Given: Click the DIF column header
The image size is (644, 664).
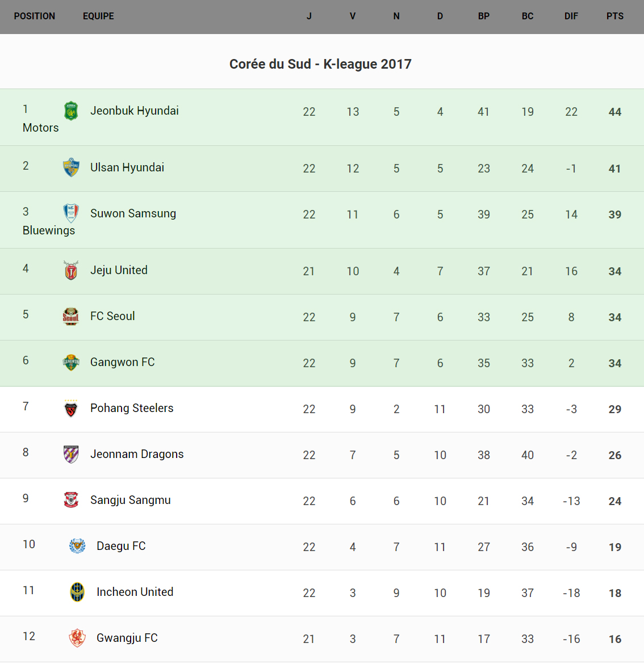Looking at the screenshot, I should pos(571,16).
